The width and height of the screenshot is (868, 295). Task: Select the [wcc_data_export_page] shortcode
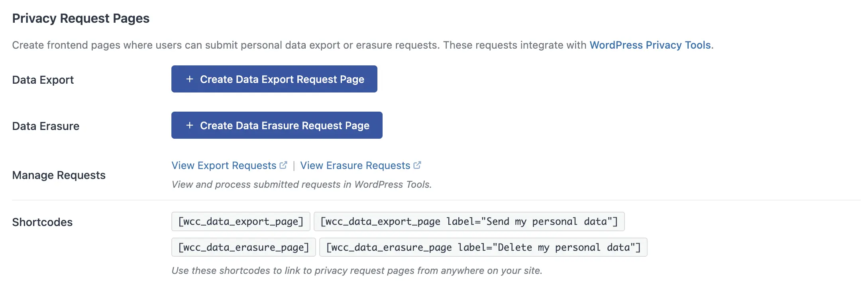click(241, 221)
